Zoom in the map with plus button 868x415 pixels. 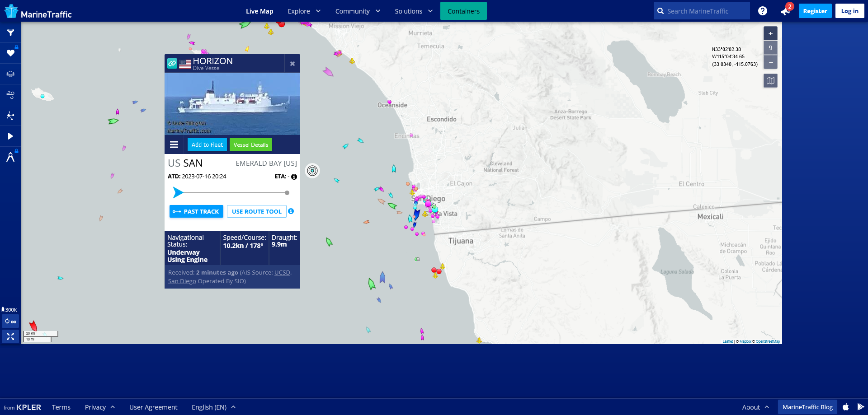click(x=770, y=33)
